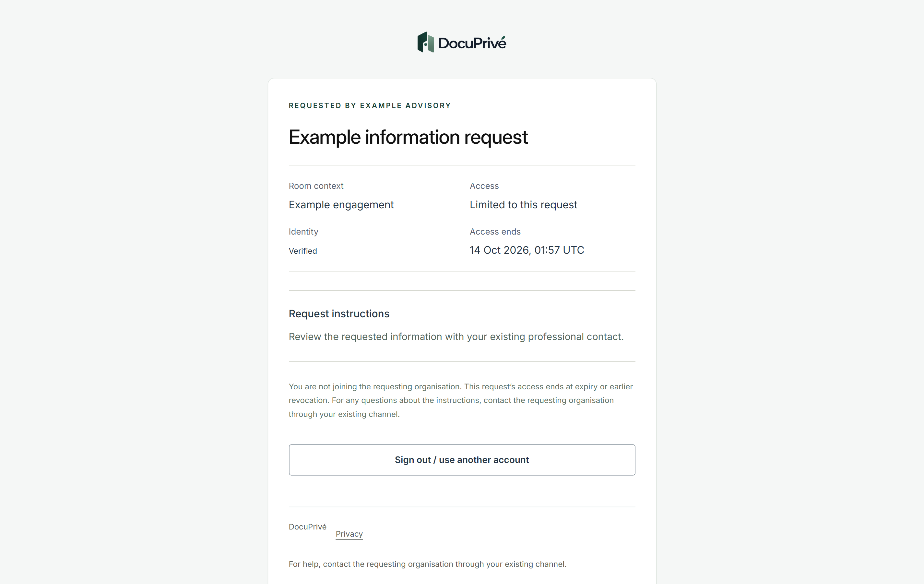
Task: Select the "Verified" identity status
Action: click(303, 251)
